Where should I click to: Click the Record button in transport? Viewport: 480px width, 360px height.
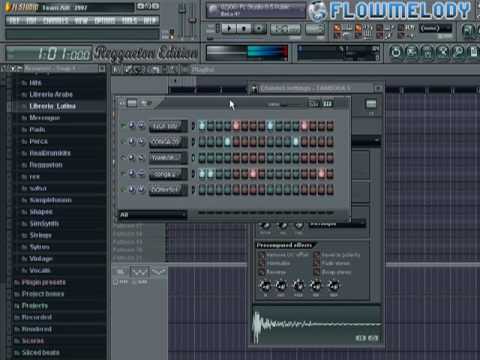tap(259, 29)
